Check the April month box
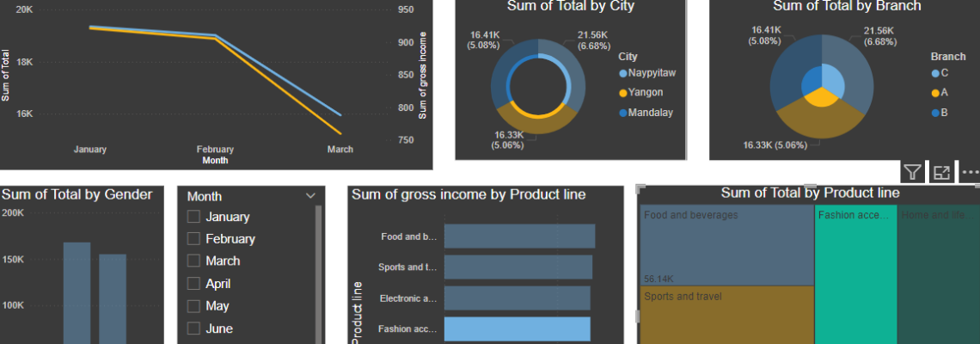 pyautogui.click(x=193, y=283)
